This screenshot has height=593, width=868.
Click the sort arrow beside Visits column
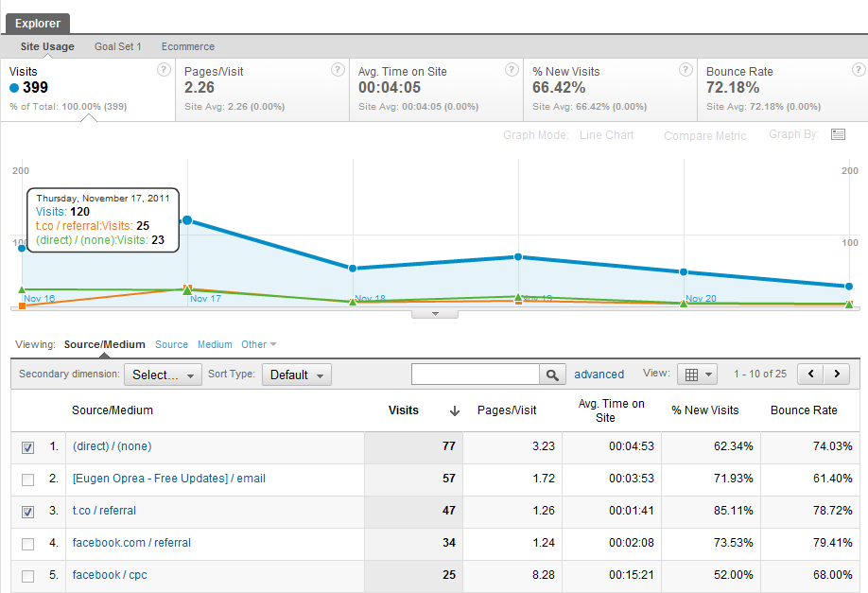coord(454,410)
